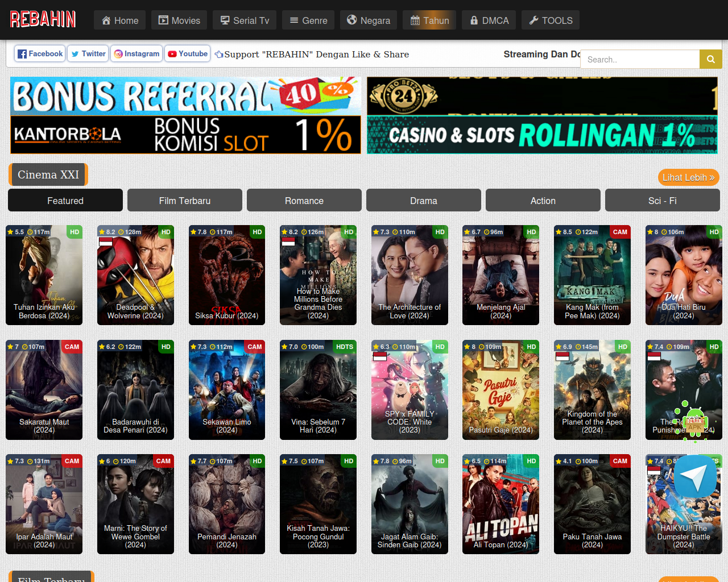
Task: Click the Cinema XXI section heading
Action: (x=48, y=174)
